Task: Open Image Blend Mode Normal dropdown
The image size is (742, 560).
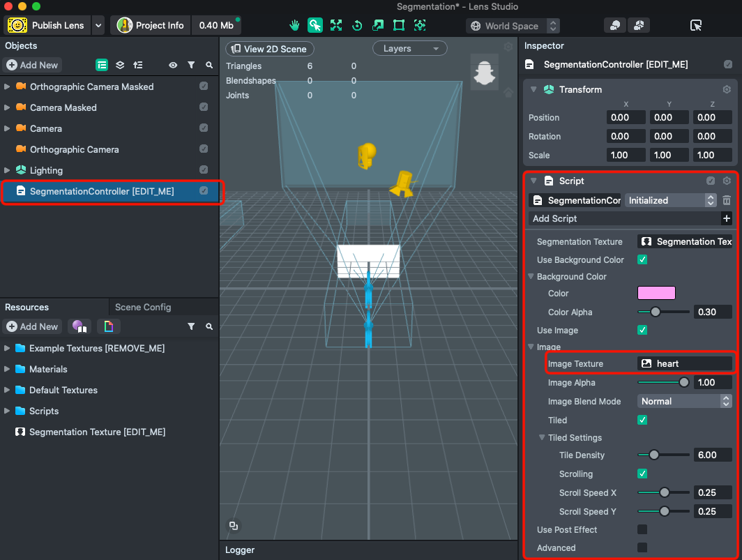Action: pos(684,401)
